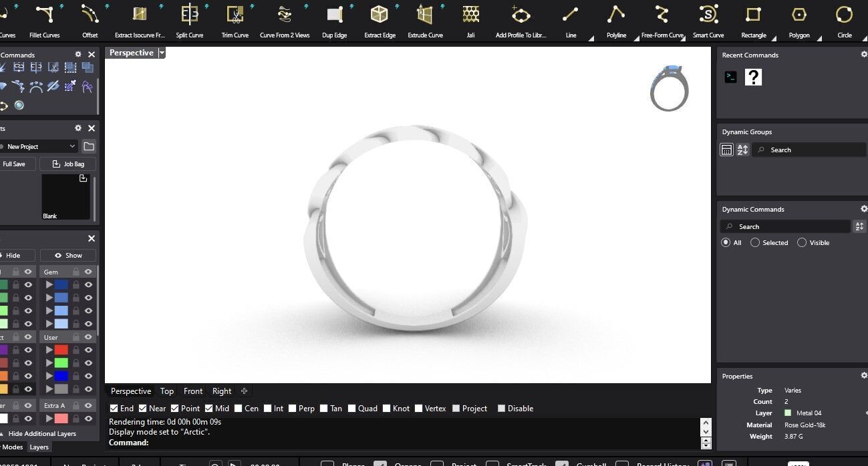Click the Job Bag button
Image resolution: width=868 pixels, height=466 pixels.
tap(68, 164)
